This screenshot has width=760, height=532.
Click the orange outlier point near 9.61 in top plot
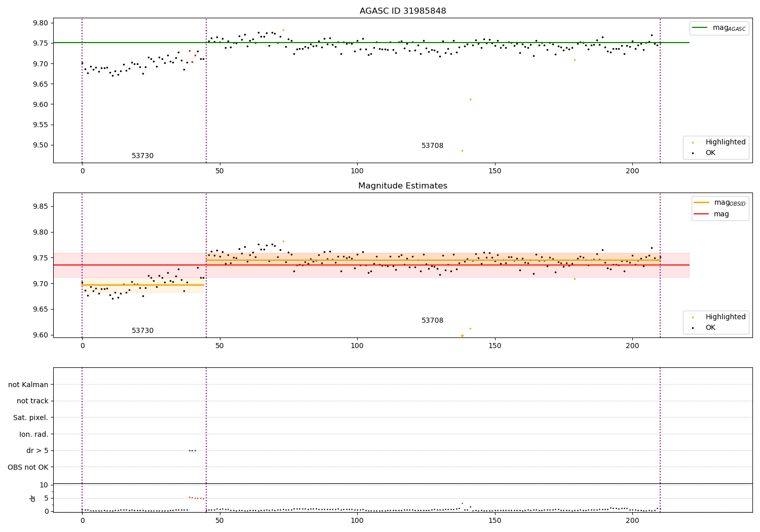[470, 99]
